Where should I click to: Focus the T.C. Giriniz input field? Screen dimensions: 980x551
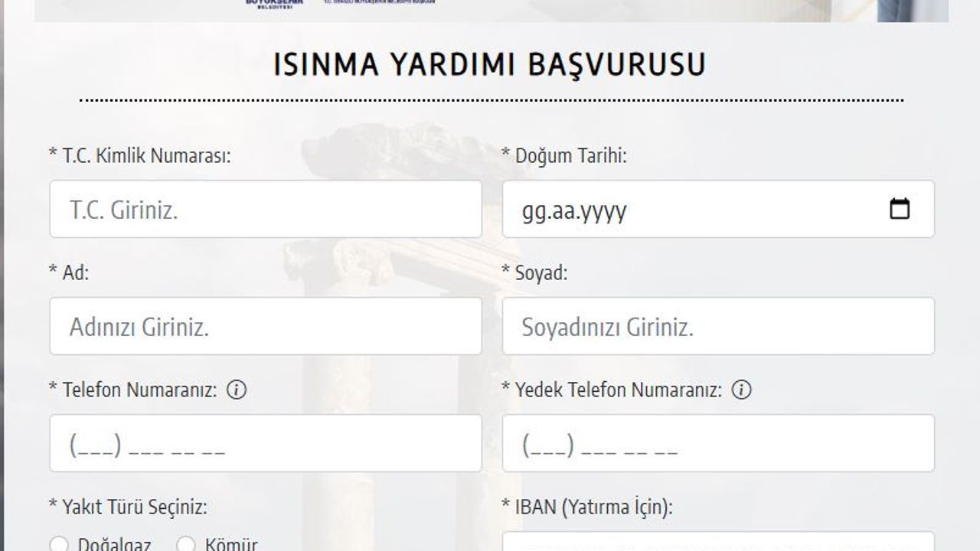pyautogui.click(x=265, y=209)
